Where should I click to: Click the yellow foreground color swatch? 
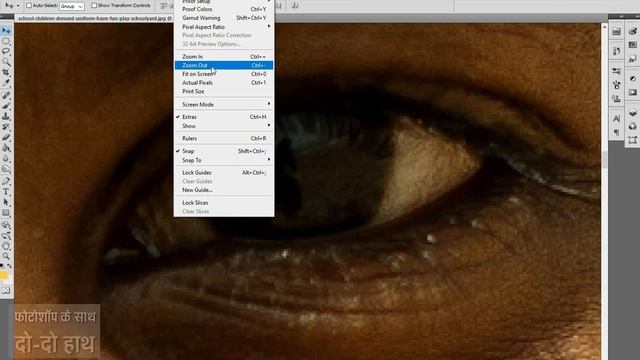(x=4, y=276)
